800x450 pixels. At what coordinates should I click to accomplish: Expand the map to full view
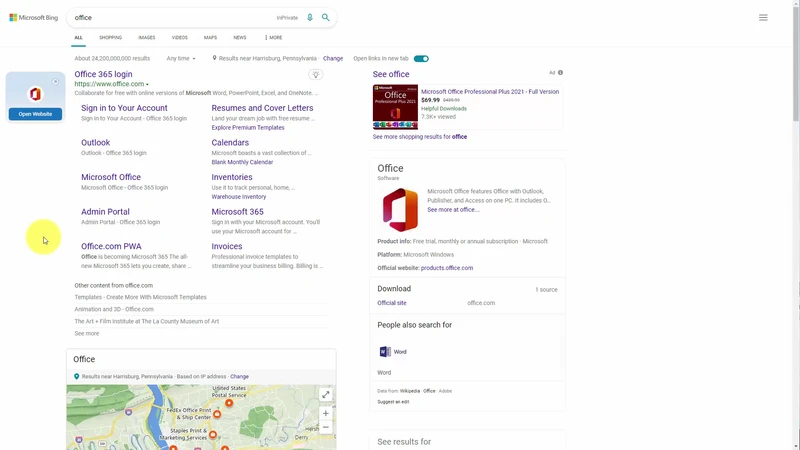pos(326,394)
